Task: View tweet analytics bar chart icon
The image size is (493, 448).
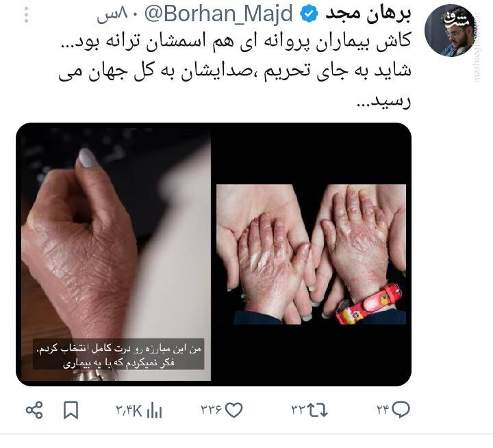Action: pos(154,410)
